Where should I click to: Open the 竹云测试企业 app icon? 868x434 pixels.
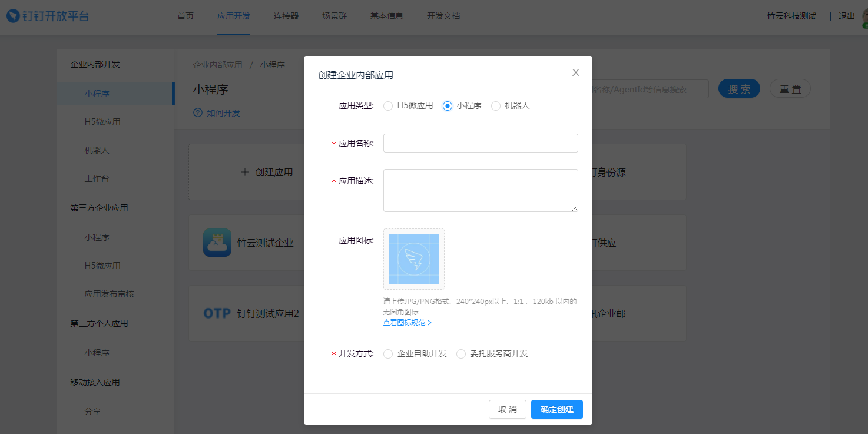click(x=217, y=243)
